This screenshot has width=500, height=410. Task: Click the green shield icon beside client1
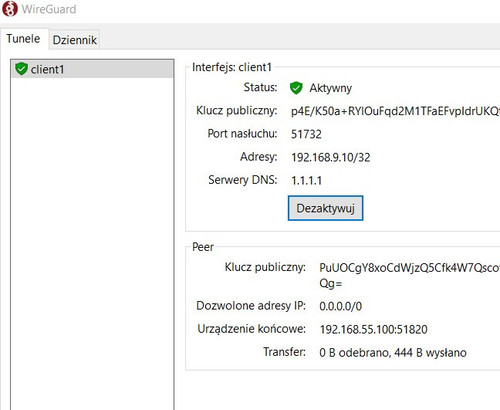coord(21,69)
